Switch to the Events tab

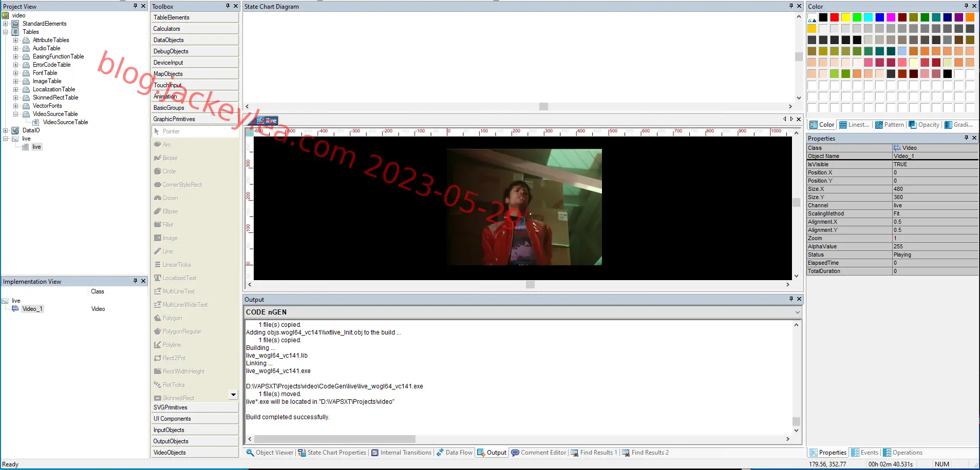(865, 453)
